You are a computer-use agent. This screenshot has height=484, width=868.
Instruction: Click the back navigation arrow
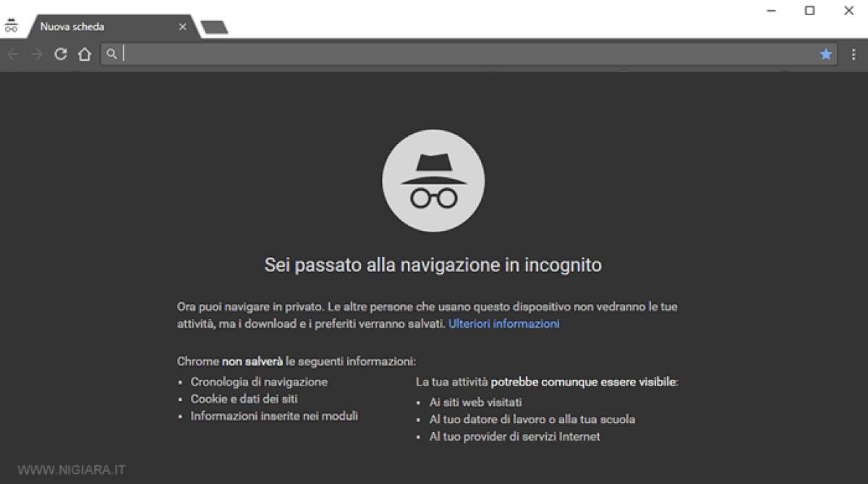[13, 54]
